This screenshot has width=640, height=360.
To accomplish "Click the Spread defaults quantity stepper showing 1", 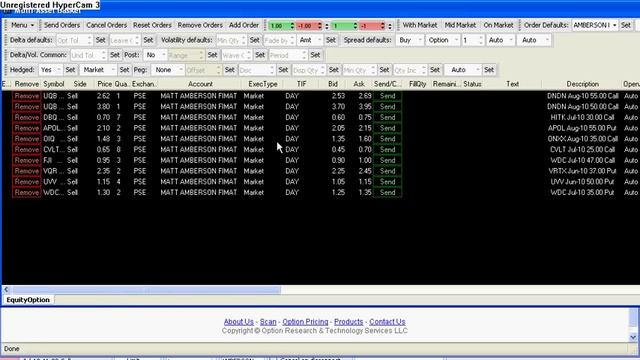I will click(x=473, y=40).
